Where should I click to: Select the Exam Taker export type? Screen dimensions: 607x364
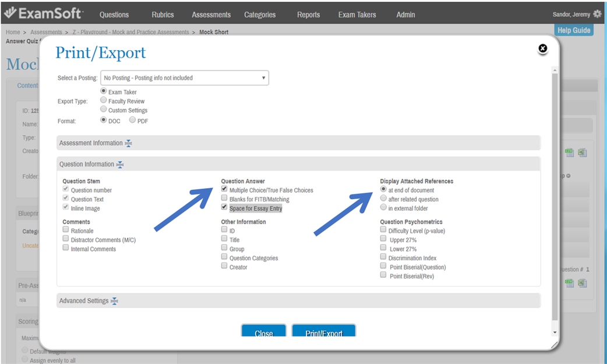coord(103,91)
